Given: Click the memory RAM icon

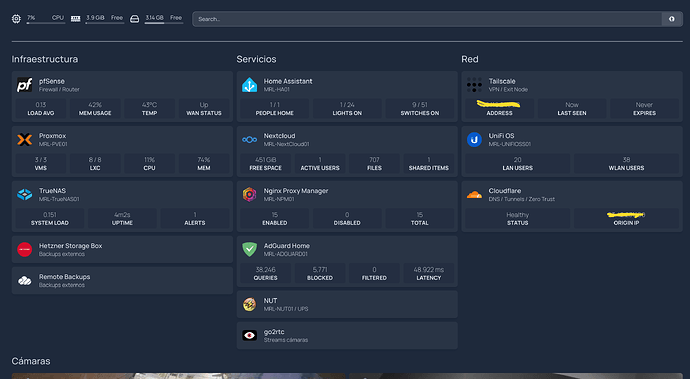Looking at the screenshot, I should point(76,18).
